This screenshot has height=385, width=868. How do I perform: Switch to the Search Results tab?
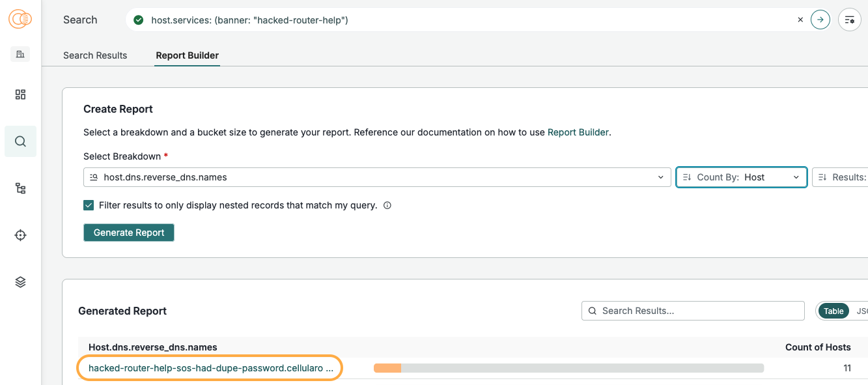[x=95, y=55]
